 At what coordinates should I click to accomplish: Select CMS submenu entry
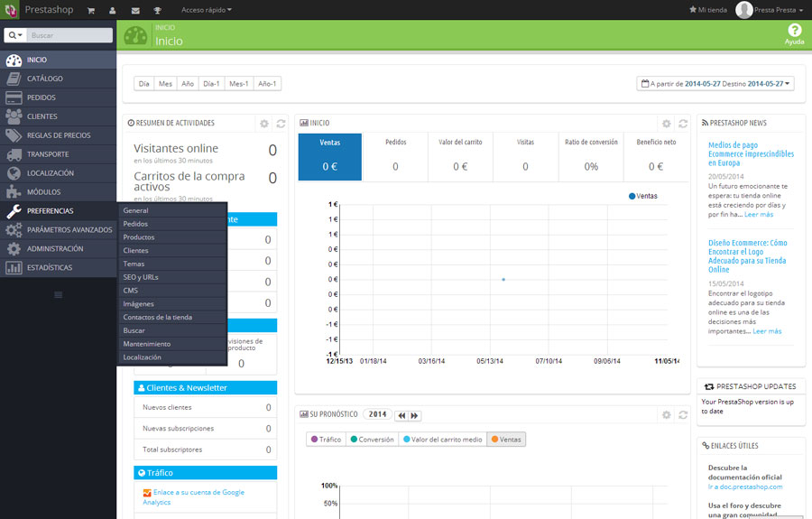[172, 291]
